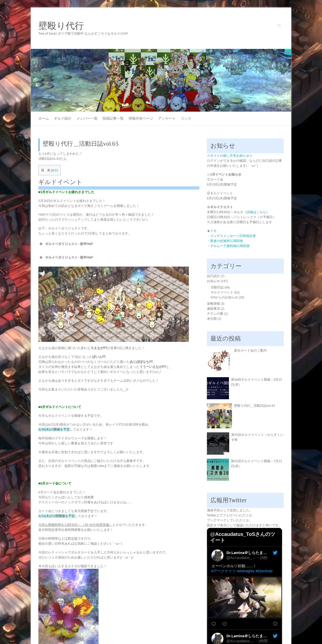
Task: Open the アンケート menu item
Action: tap(167, 118)
